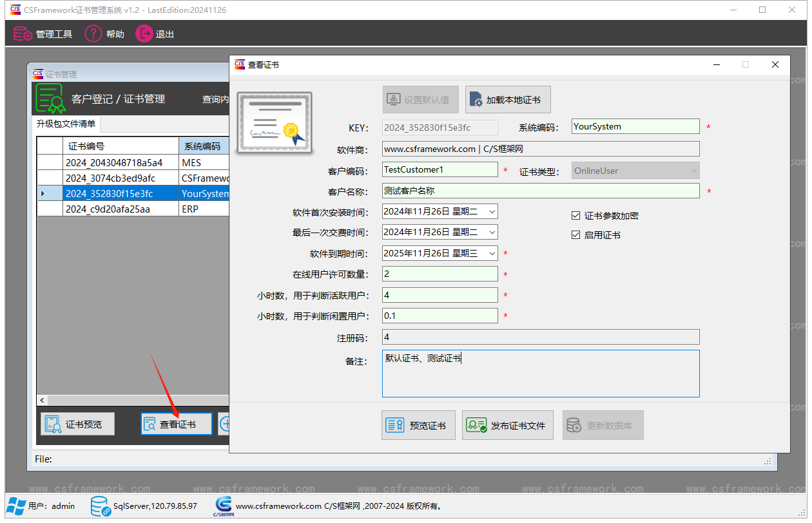The image size is (812, 523).
Task: Click the row indicator arrow of selected row
Action: (43, 194)
